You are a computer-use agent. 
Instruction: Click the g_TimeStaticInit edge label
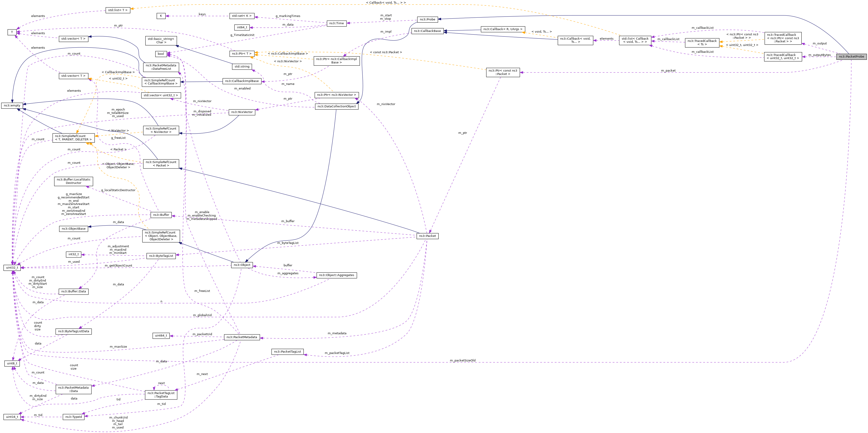click(242, 35)
